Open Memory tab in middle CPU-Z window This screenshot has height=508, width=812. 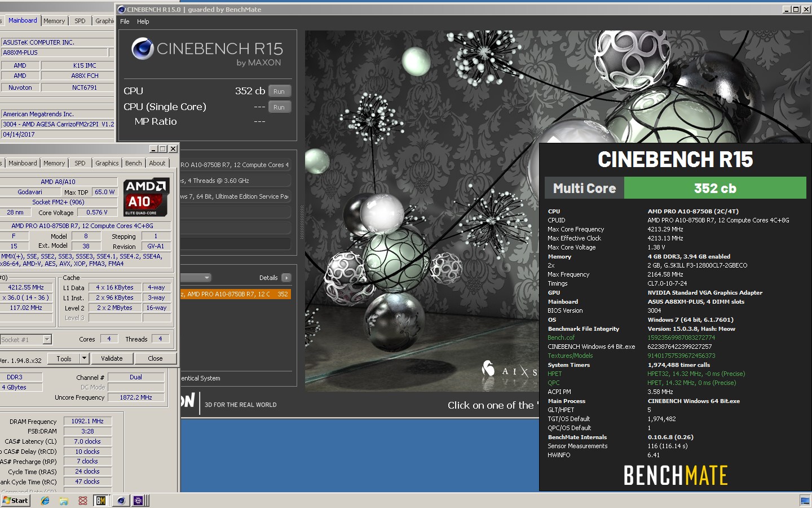tap(54, 163)
